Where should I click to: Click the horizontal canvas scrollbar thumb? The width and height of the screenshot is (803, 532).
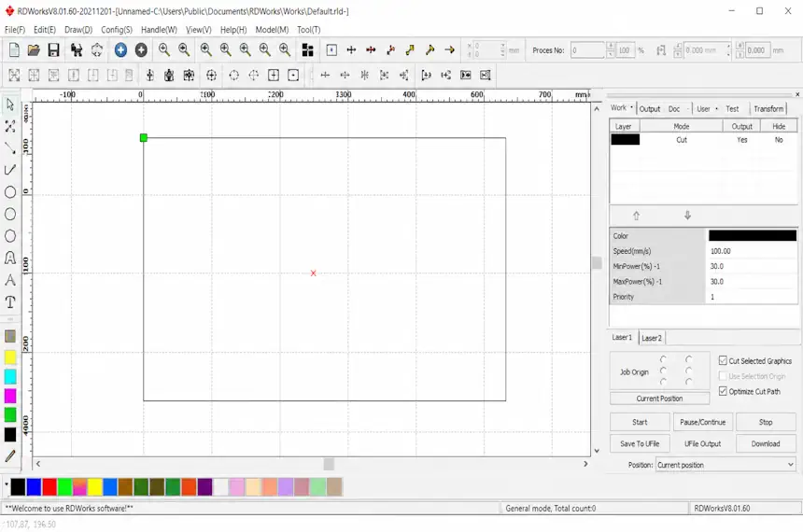click(329, 464)
